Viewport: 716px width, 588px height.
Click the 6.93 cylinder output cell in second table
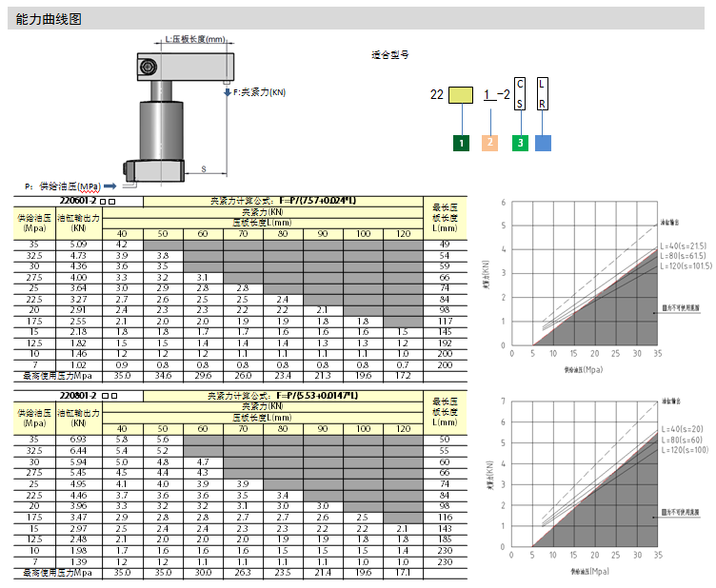point(78,439)
